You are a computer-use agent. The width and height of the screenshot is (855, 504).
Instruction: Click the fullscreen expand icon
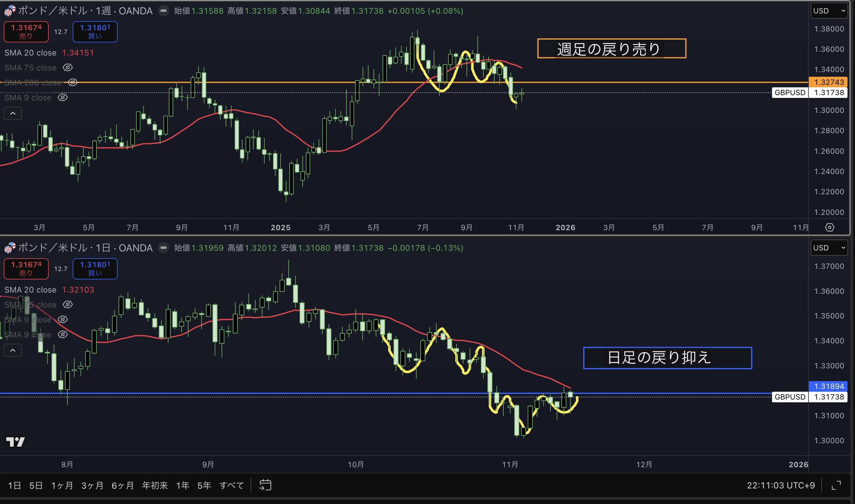(x=836, y=485)
